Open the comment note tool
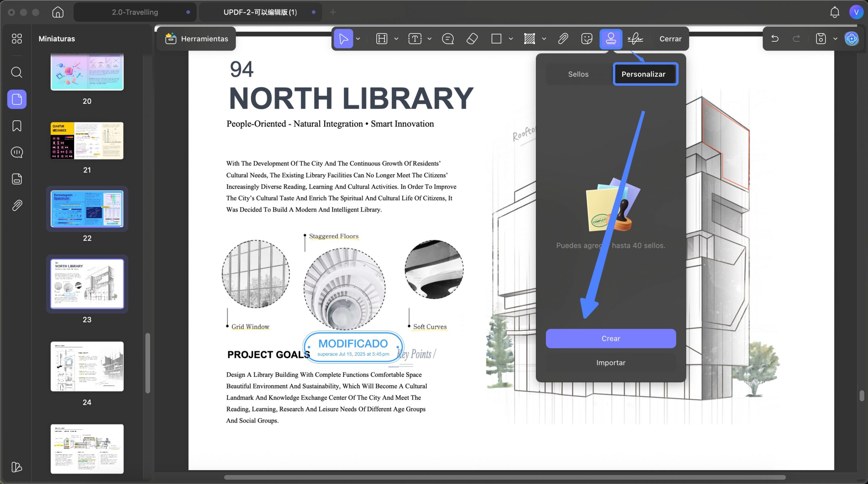The width and height of the screenshot is (868, 484). click(x=448, y=39)
